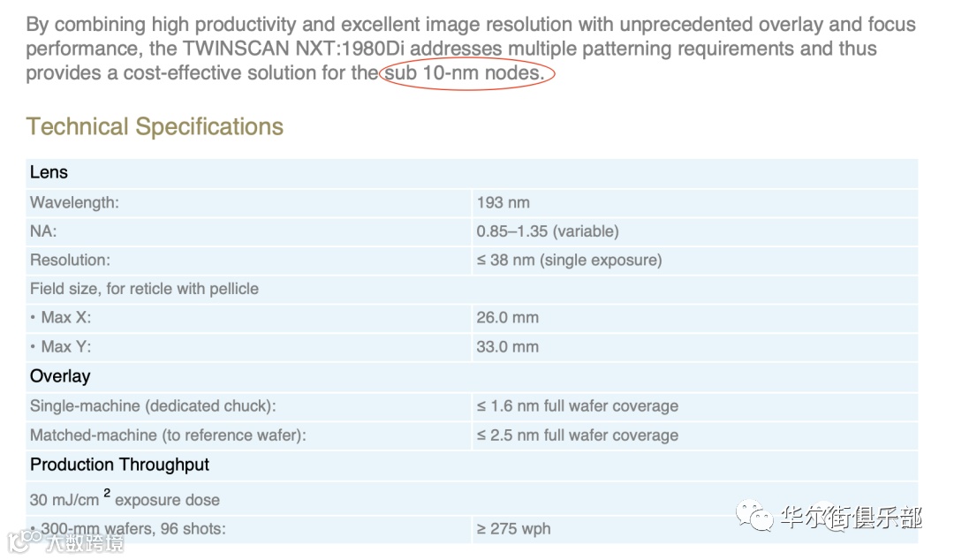Click the Max Y: label
The height and width of the screenshot is (560, 954).
(65, 347)
